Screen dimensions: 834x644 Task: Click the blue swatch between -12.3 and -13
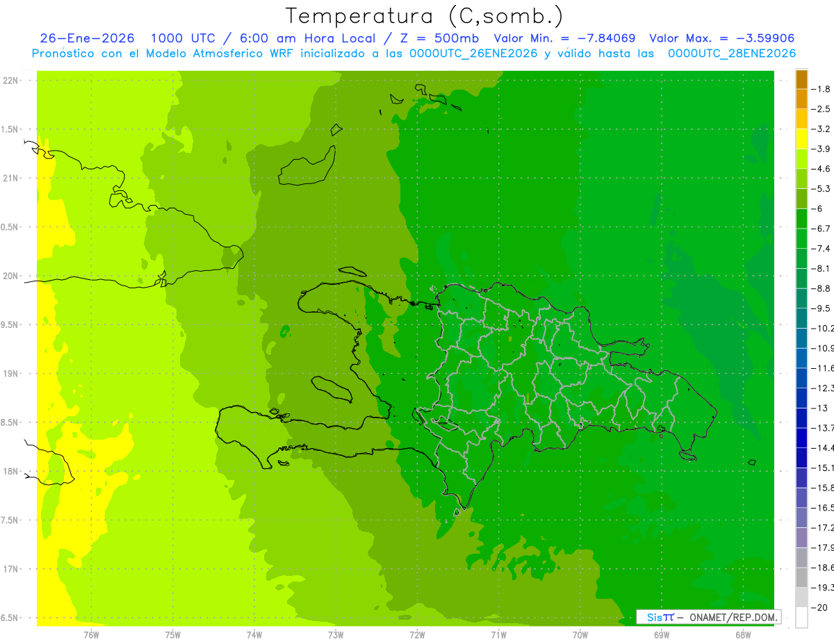coord(801,398)
